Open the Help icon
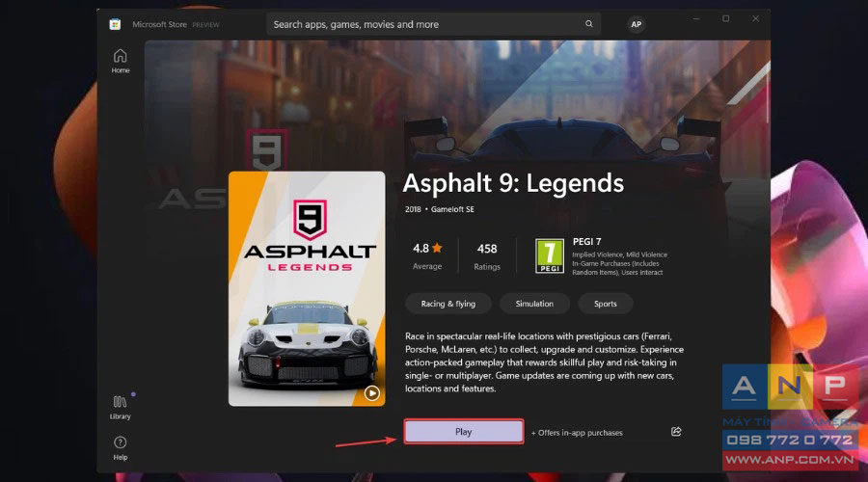Screen dimensions: 868x482 121,448
